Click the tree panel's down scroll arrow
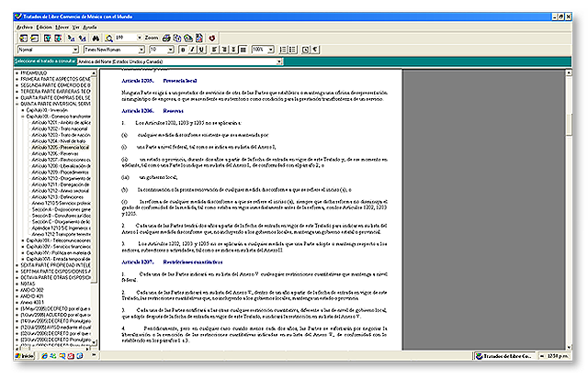The image size is (588, 379). [x=94, y=342]
